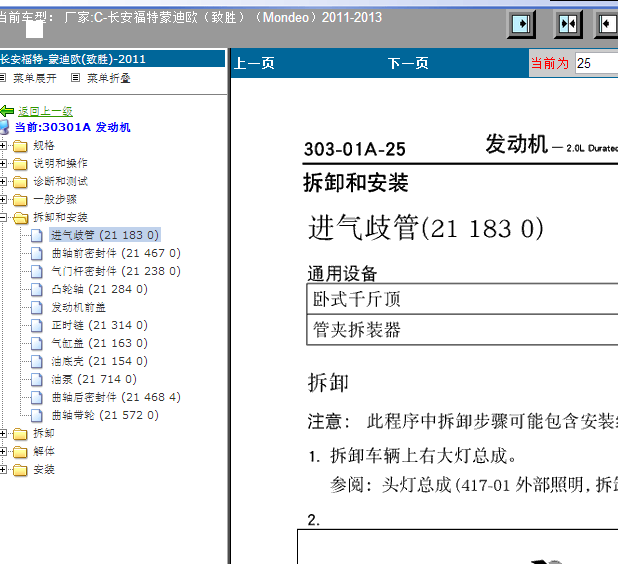Click the 说明和操作 folder icon

click(x=20, y=164)
